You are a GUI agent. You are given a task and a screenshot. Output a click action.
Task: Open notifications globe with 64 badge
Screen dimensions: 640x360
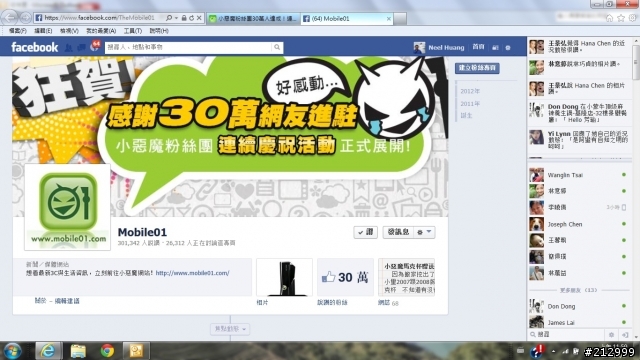95,46
